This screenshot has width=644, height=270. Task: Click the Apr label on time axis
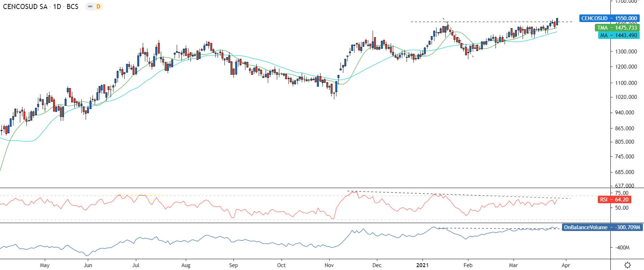click(x=566, y=265)
